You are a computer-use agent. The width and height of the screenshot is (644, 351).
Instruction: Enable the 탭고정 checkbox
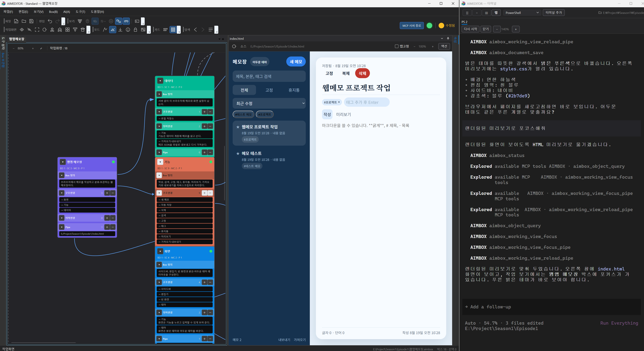pos(396,46)
